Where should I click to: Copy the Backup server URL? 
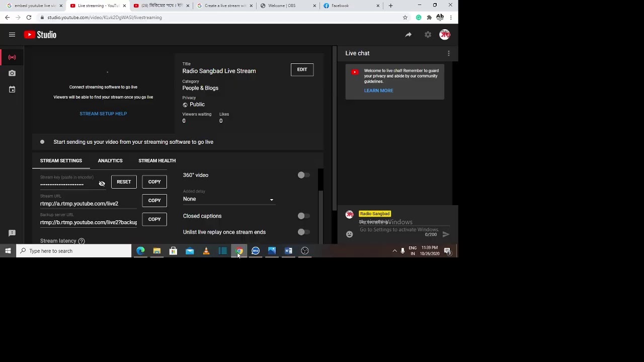click(154, 219)
